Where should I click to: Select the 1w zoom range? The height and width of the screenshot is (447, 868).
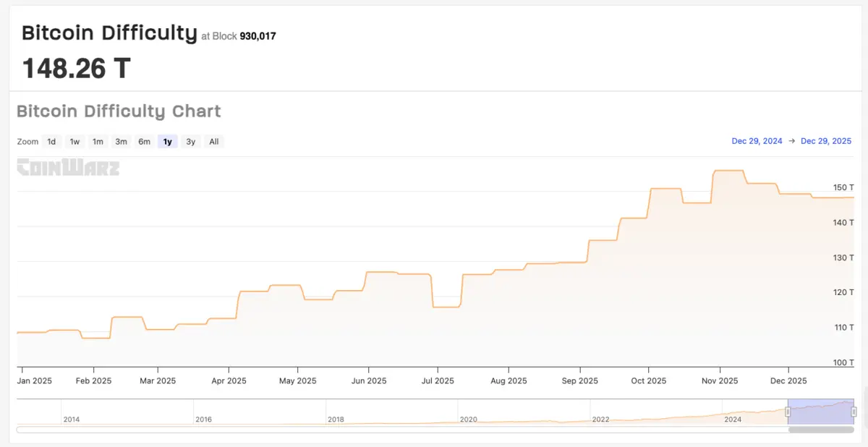75,141
